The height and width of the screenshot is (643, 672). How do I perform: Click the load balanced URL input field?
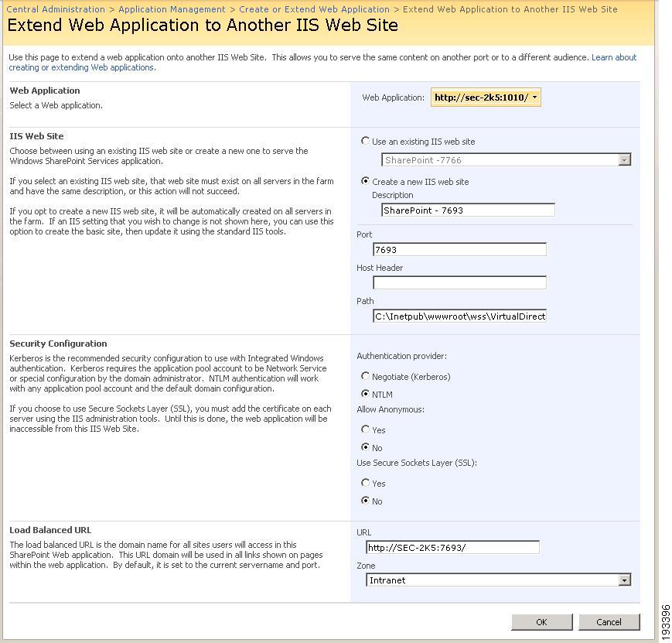coord(452,547)
